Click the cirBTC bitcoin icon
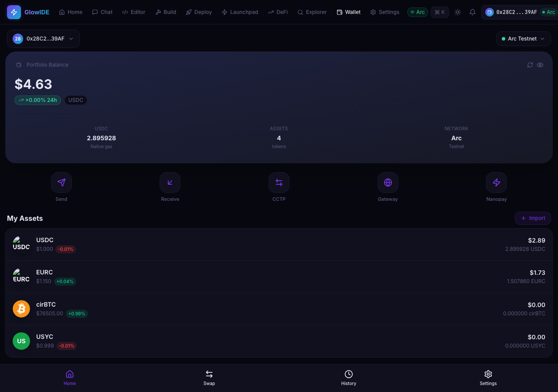 click(21, 309)
